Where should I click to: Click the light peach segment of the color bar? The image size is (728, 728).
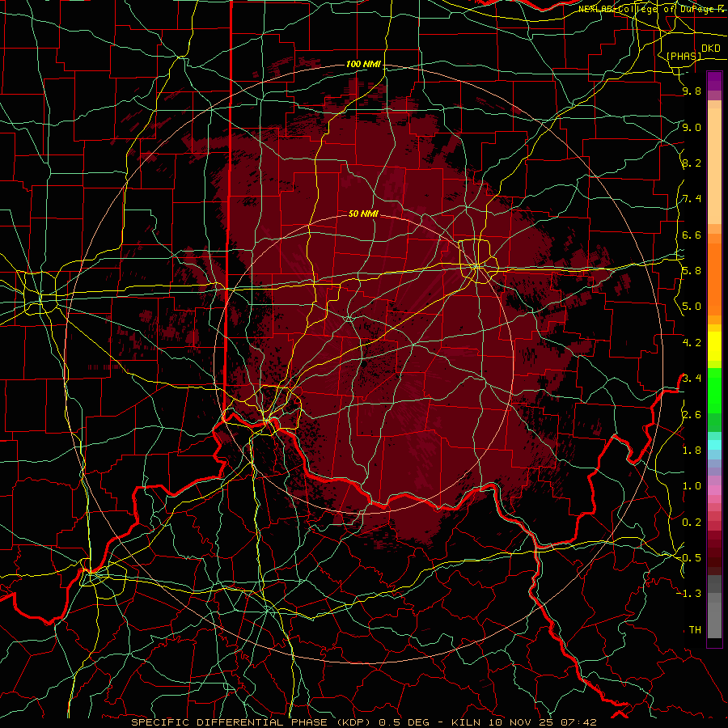(x=714, y=166)
